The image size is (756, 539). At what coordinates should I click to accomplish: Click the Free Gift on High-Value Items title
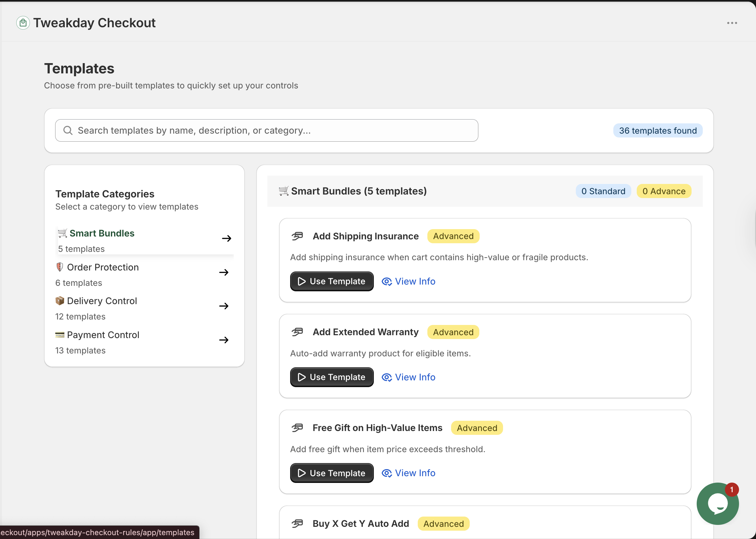[377, 428]
